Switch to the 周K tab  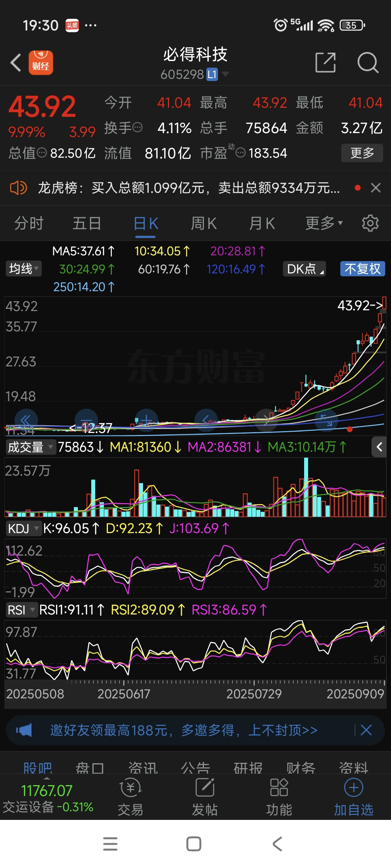[204, 223]
